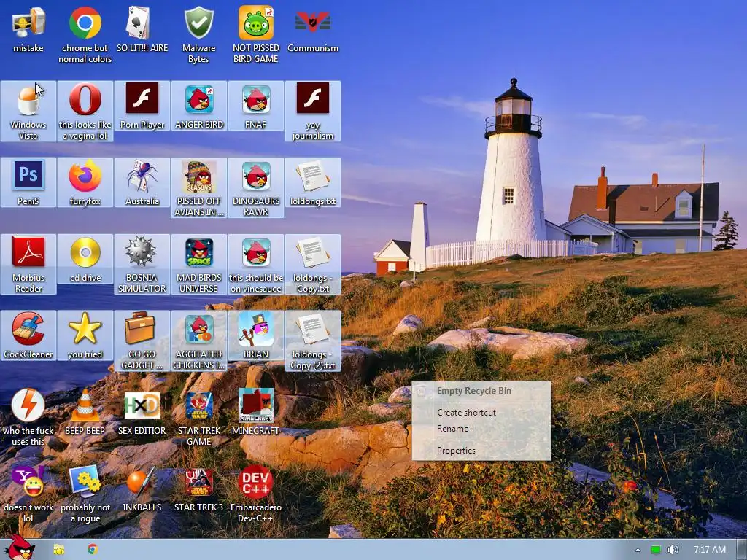Click the 'BOSNIA SIMULATOR' minesweeper icon
Viewport: 747px width, 560px height.
click(142, 264)
